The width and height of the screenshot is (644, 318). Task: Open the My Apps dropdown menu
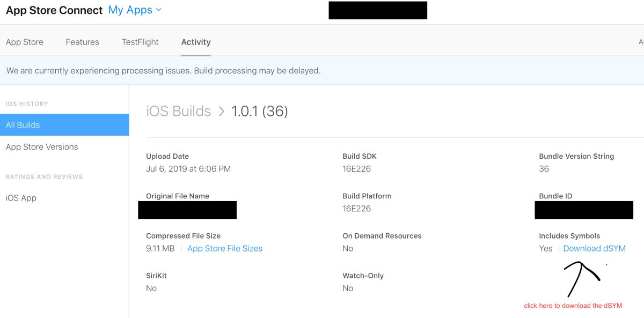click(135, 10)
